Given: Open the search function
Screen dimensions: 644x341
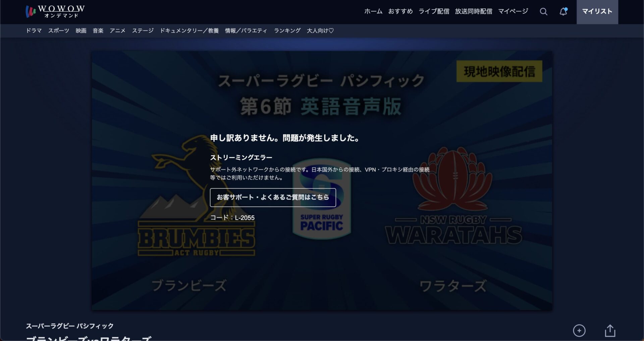Looking at the screenshot, I should tap(543, 11).
